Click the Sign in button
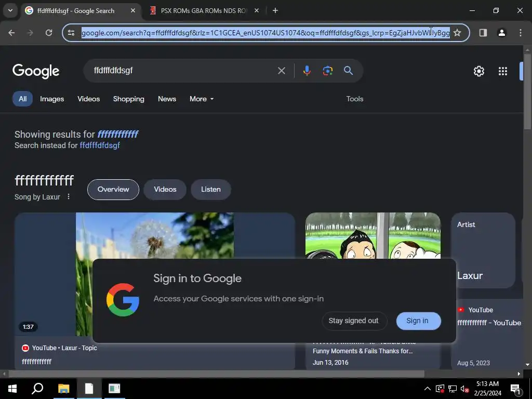 coord(418,321)
